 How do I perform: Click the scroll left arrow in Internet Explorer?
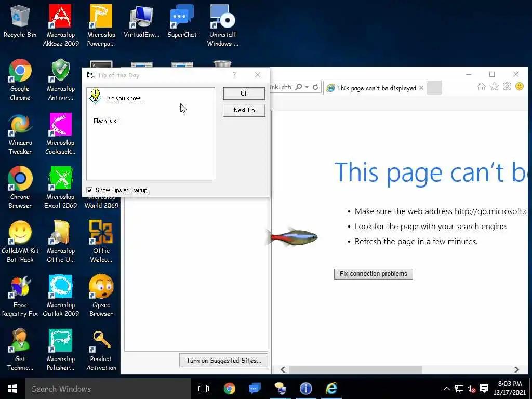283,369
